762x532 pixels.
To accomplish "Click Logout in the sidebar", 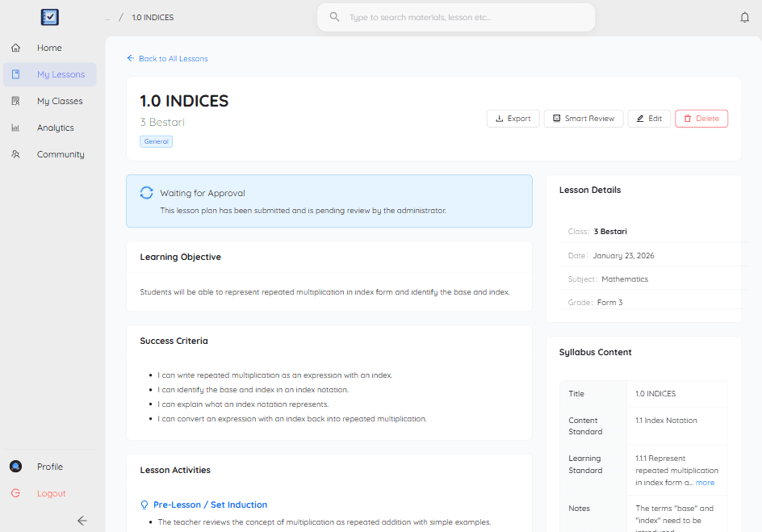I will tap(50, 493).
